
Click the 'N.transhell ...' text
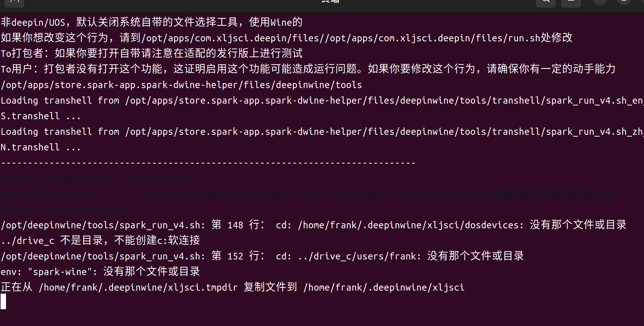pos(40,147)
